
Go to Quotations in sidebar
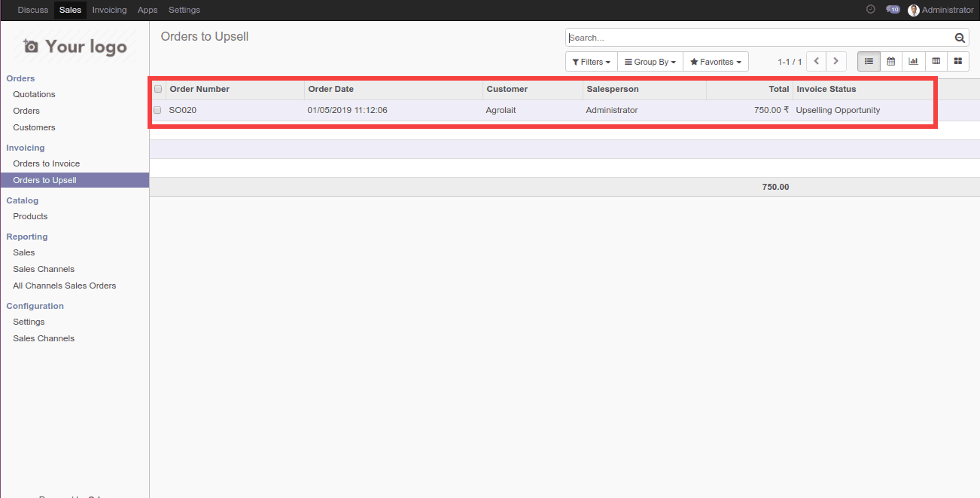pyautogui.click(x=34, y=94)
